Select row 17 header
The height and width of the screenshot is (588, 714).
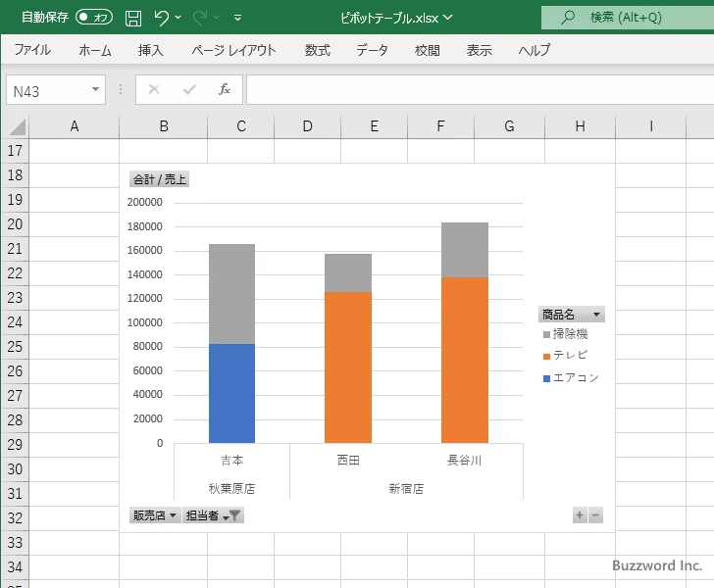[15, 151]
